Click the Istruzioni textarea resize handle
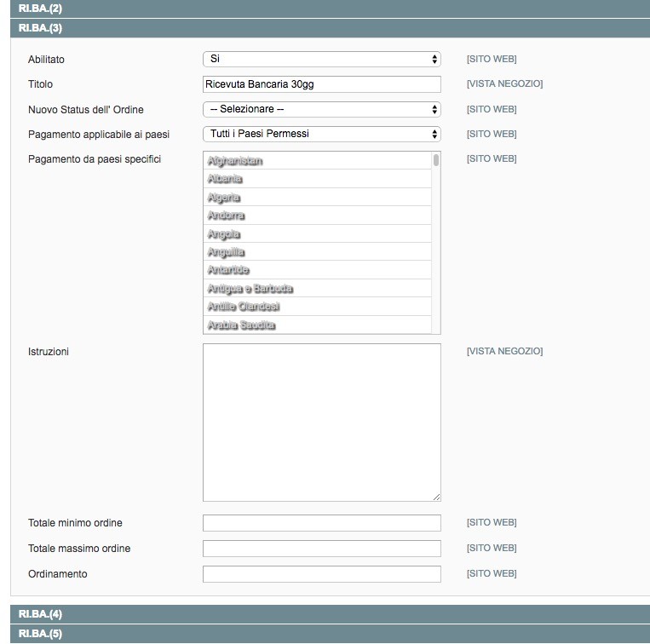This screenshot has height=644, width=650. click(x=436, y=497)
